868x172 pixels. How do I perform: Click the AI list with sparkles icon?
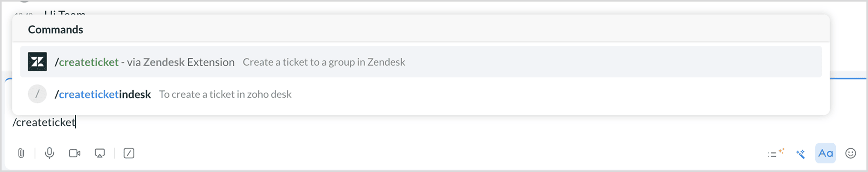(x=776, y=153)
